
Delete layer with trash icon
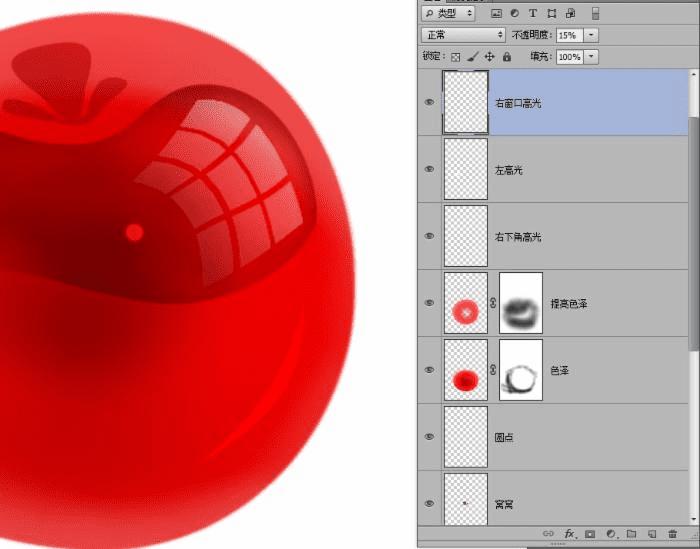coord(672,533)
